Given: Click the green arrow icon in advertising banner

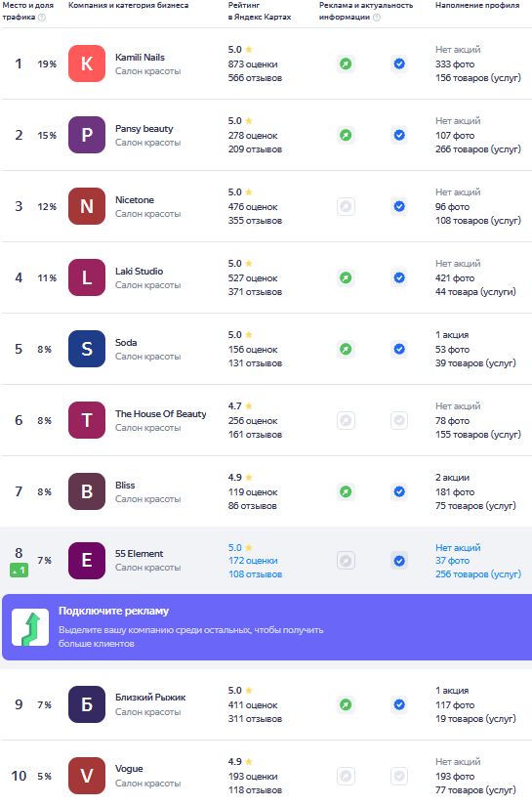Looking at the screenshot, I should click(x=30, y=627).
